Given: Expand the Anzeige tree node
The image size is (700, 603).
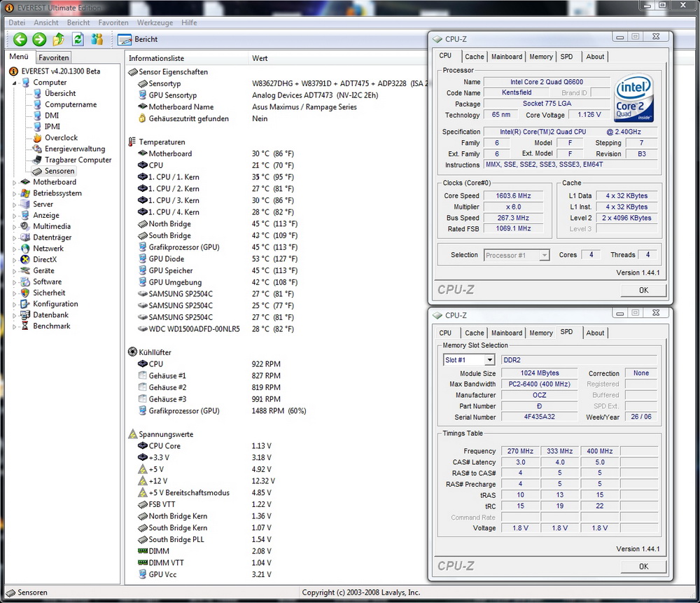Looking at the screenshot, I should pos(14,215).
